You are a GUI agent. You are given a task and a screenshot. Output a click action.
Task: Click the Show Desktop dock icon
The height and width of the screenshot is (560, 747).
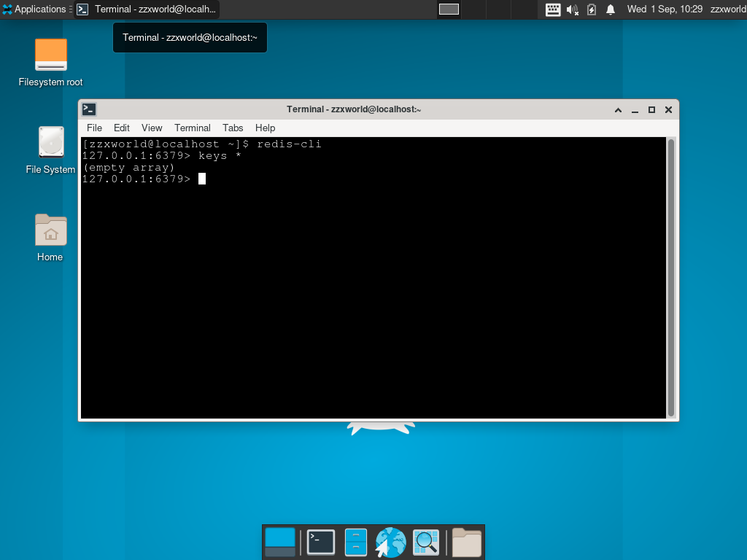coord(280,542)
